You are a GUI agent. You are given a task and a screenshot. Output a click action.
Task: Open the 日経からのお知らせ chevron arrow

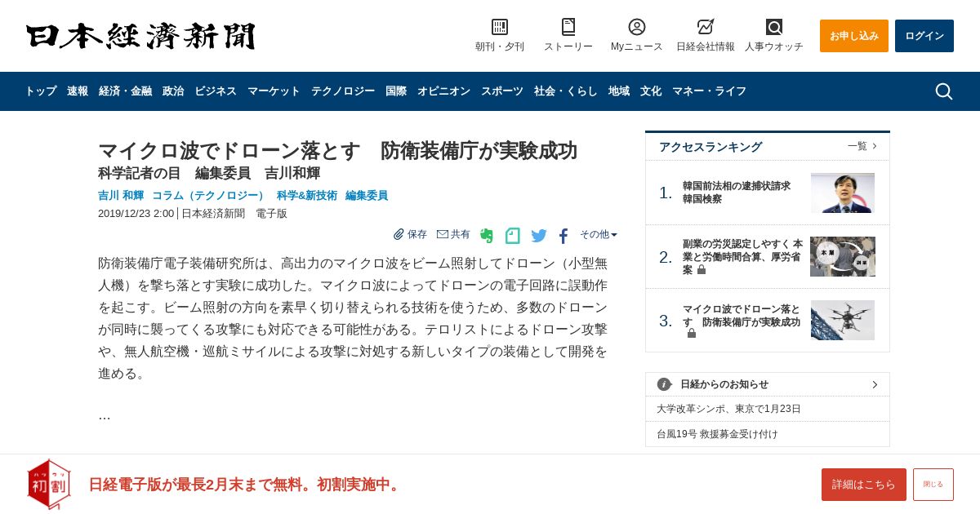(875, 384)
